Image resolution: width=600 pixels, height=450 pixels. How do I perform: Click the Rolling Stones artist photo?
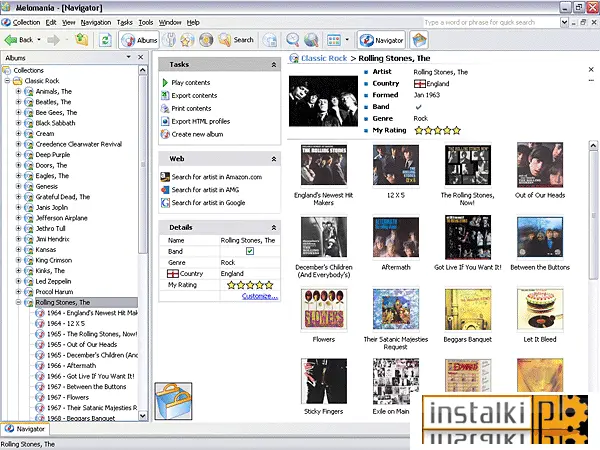point(323,101)
